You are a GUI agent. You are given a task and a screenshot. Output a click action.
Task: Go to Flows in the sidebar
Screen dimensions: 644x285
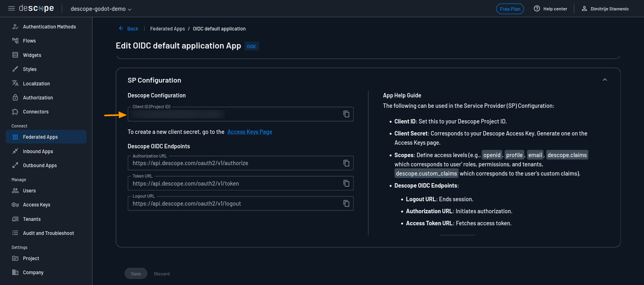click(x=29, y=41)
